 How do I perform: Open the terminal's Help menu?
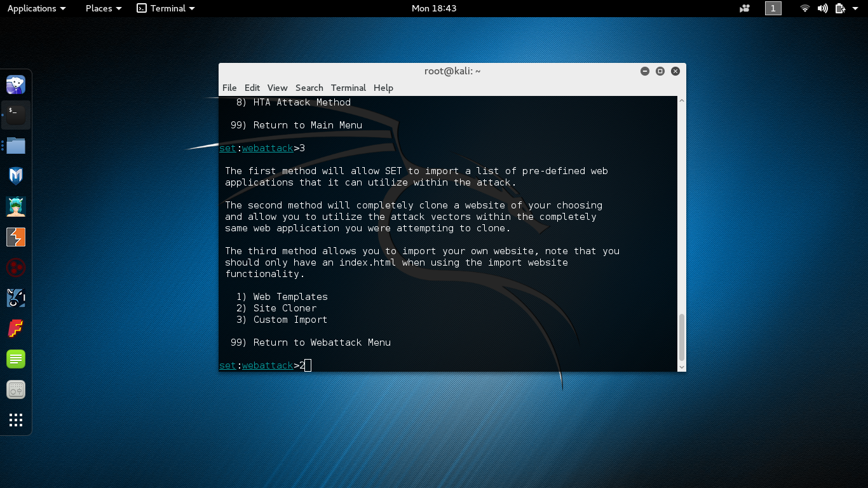[383, 88]
